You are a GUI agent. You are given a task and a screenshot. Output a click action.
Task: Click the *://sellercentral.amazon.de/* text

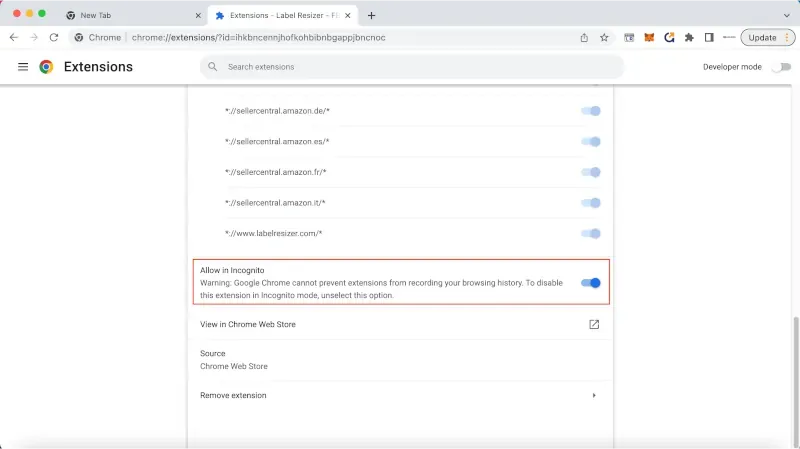277,111
